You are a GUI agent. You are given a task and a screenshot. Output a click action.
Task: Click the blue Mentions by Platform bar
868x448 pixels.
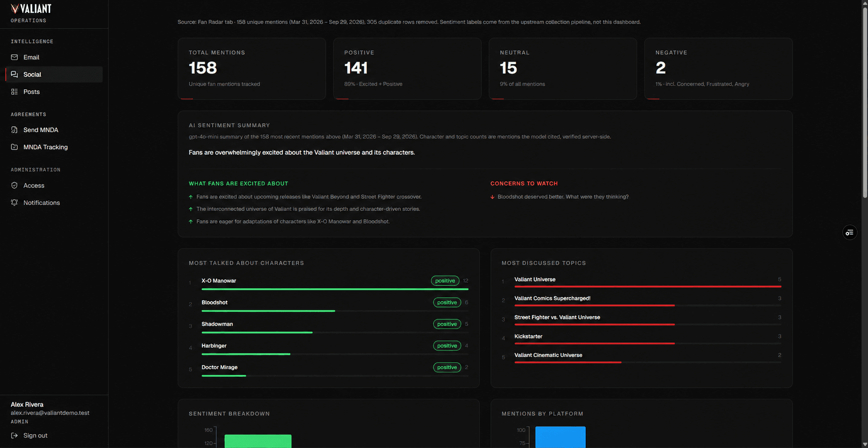click(560, 437)
